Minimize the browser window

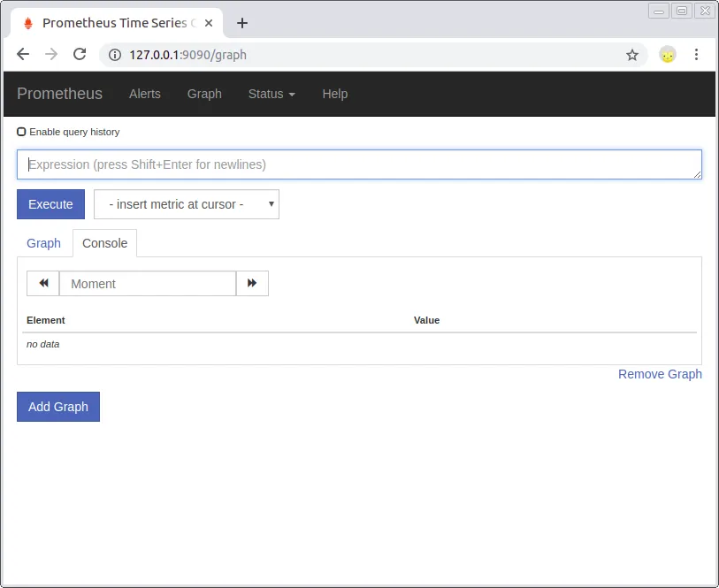pyautogui.click(x=659, y=11)
